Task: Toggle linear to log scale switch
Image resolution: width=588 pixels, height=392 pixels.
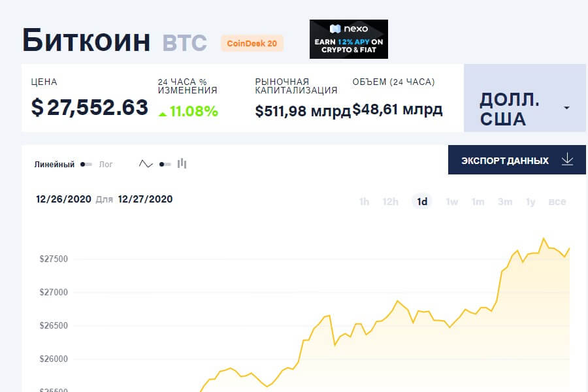Action: [x=86, y=164]
